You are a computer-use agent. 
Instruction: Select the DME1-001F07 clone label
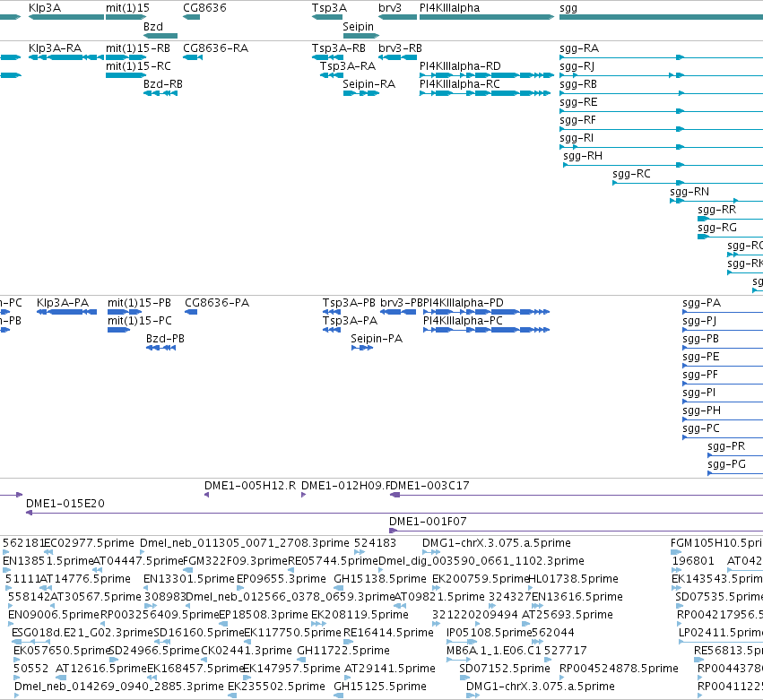pyautogui.click(x=429, y=522)
